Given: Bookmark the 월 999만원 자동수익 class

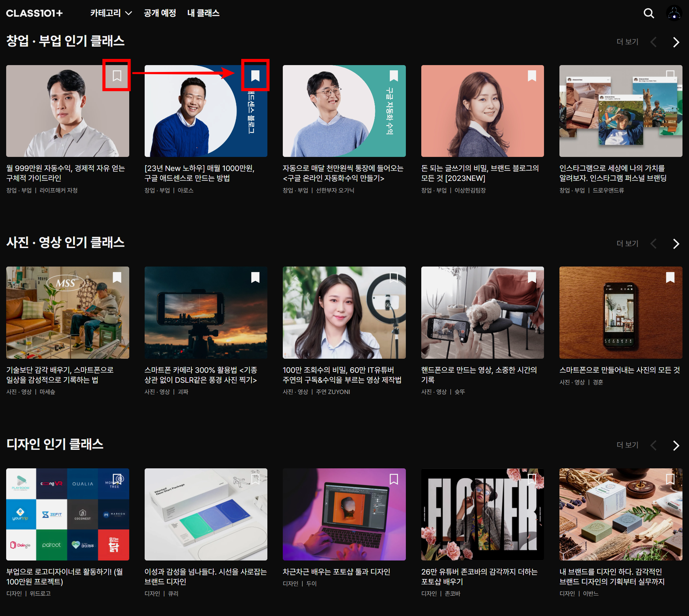Looking at the screenshot, I should 117,75.
